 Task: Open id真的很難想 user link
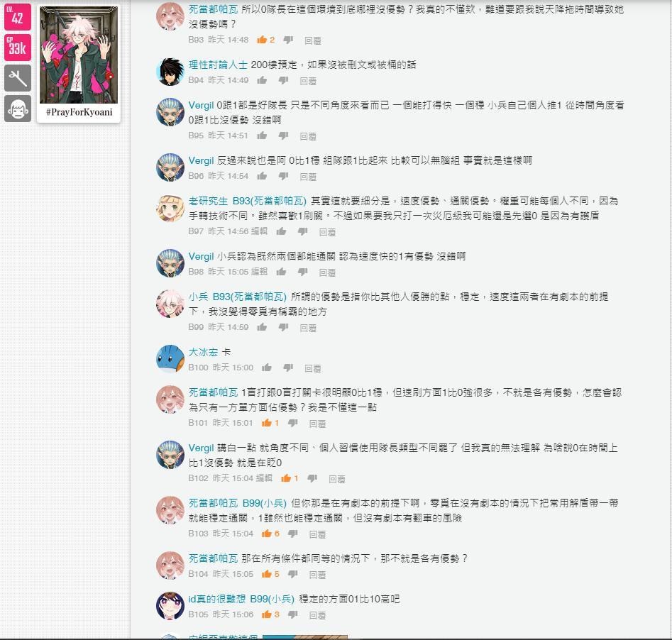pyautogui.click(x=217, y=599)
